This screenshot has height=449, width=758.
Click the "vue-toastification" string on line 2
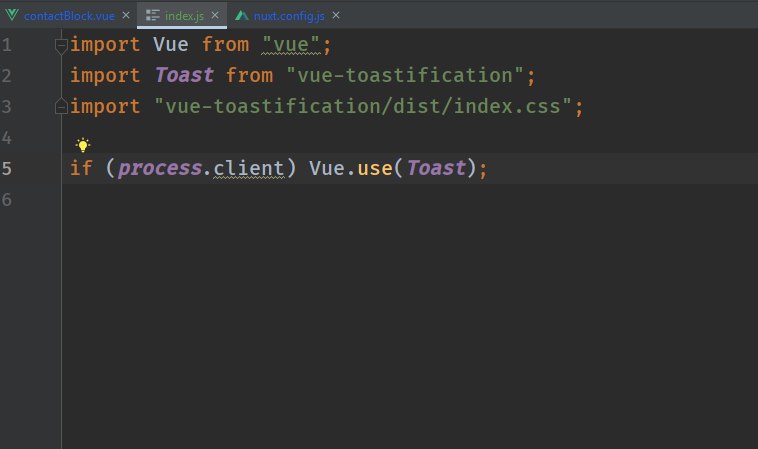[x=405, y=75]
